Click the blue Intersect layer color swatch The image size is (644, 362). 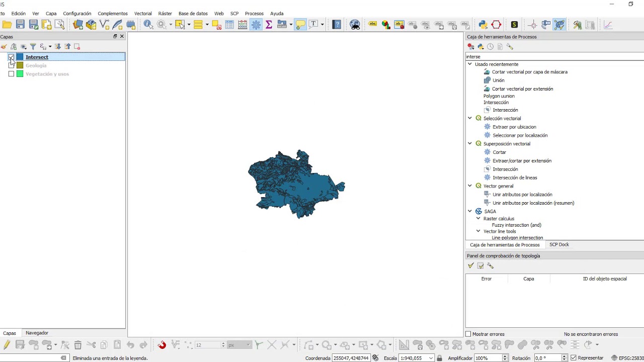[20, 57]
